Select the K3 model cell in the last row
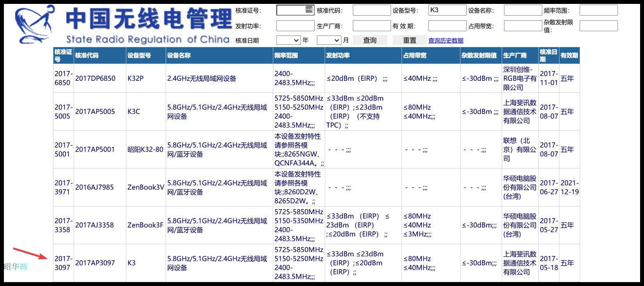 [146, 263]
